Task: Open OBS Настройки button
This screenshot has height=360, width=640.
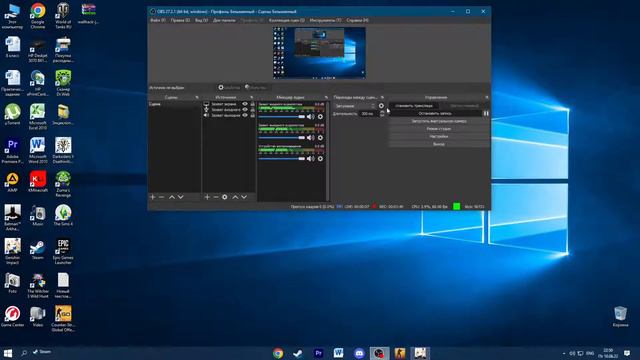Action: point(439,136)
